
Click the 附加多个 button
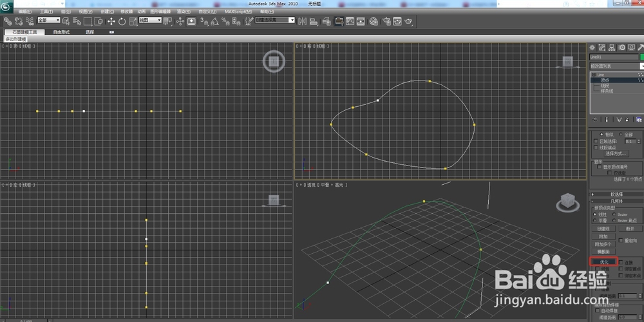click(604, 244)
